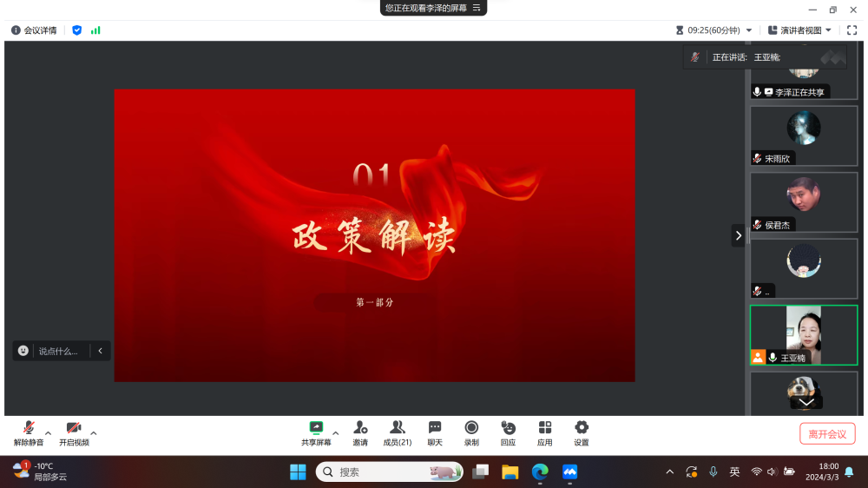Open the 应用 apps icon
Viewport: 868px width, 488px height.
tap(545, 427)
